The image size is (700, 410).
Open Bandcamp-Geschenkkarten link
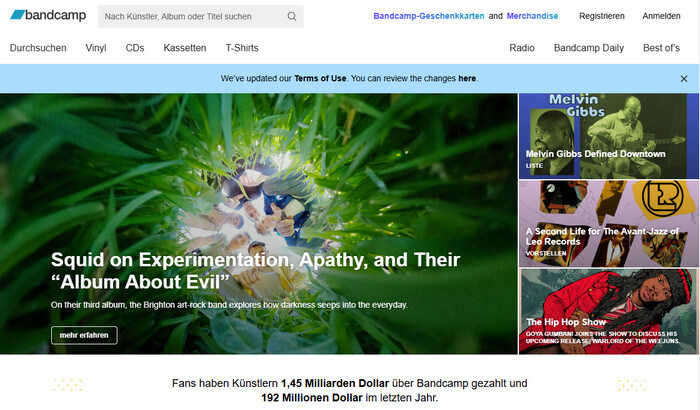tap(429, 16)
